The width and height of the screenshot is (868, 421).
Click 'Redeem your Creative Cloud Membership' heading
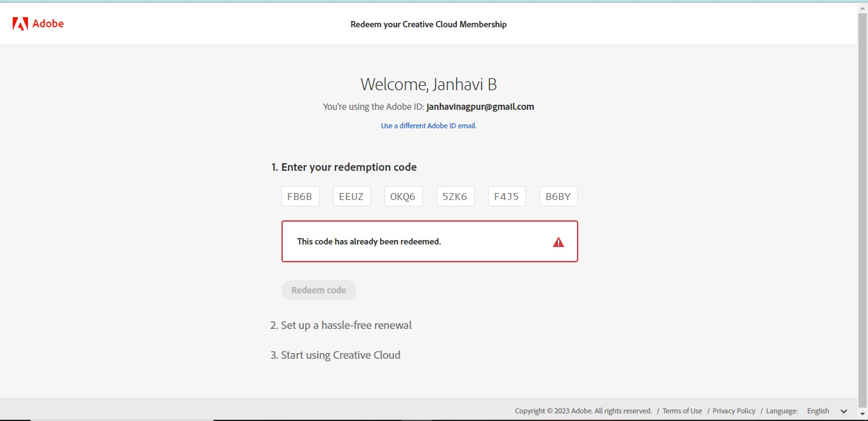point(429,24)
